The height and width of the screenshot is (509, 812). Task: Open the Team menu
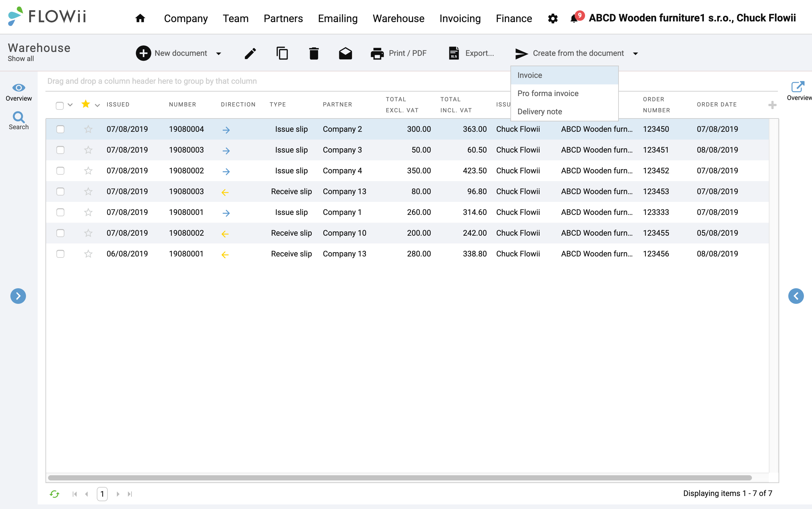[x=236, y=18]
